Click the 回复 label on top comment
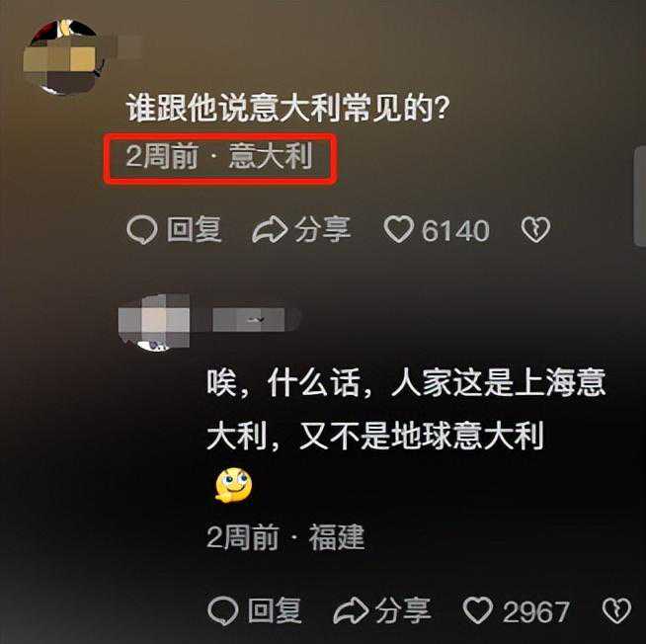The width and height of the screenshot is (646, 644). 195,229
